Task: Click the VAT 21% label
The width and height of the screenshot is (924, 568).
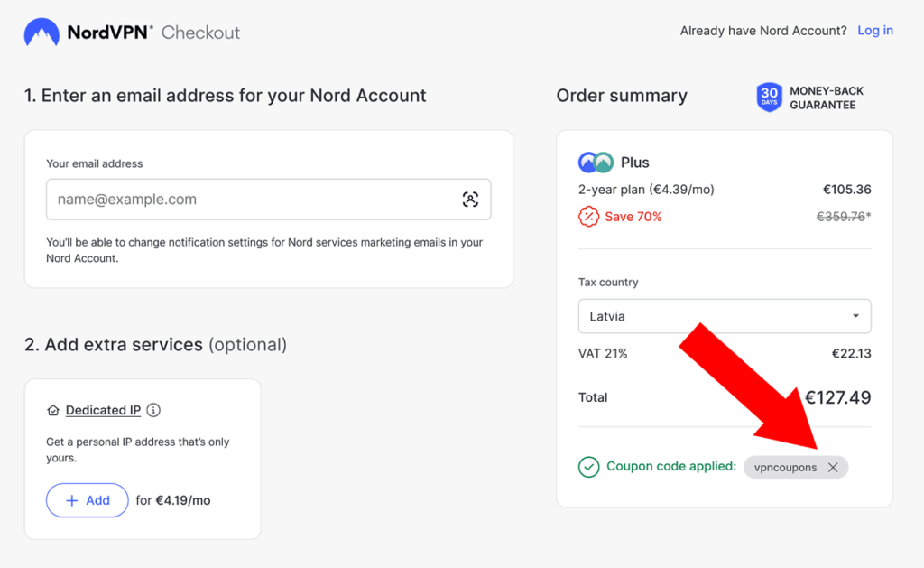Action: click(603, 353)
